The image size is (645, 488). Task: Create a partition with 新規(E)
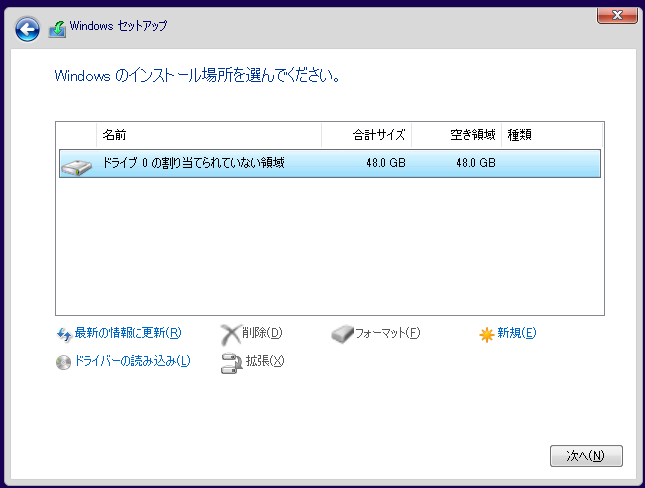point(516,333)
